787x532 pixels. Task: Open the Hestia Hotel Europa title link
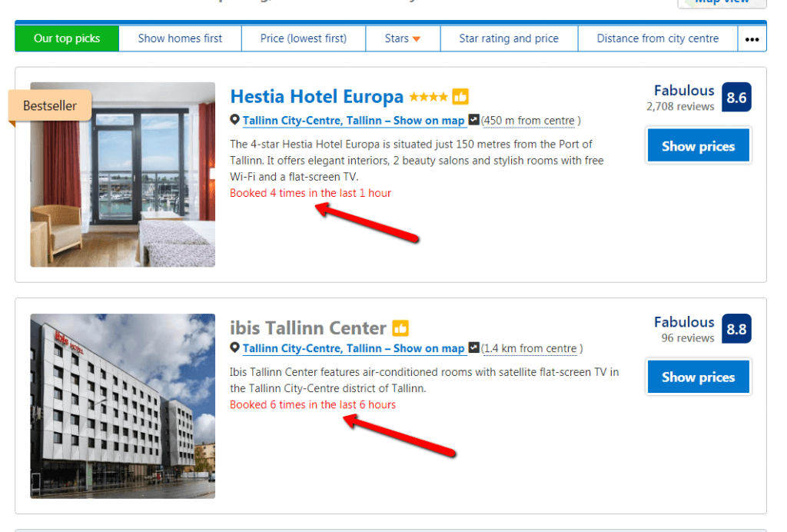317,97
